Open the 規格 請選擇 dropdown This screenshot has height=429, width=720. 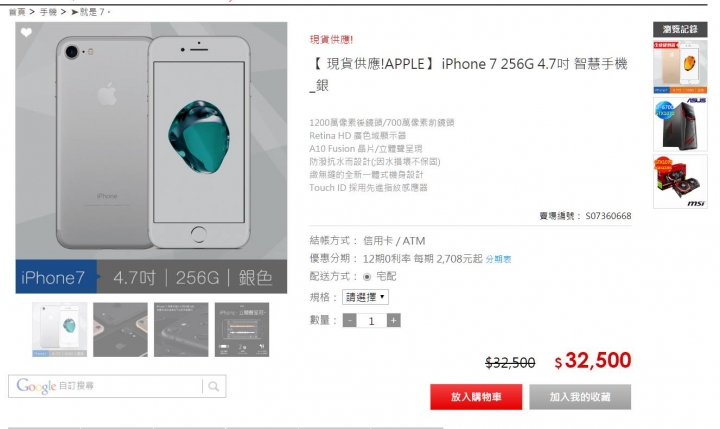366,297
